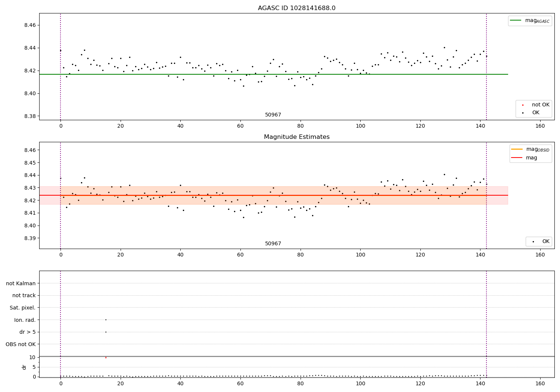Click the data point on 'Ion. rad.' row
The width and height of the screenshot is (560, 392).
pos(106,320)
